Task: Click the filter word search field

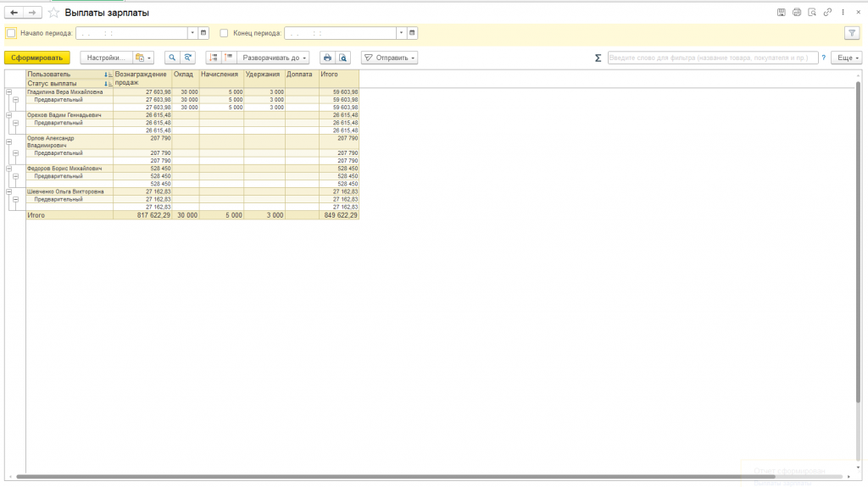Action: 712,58
